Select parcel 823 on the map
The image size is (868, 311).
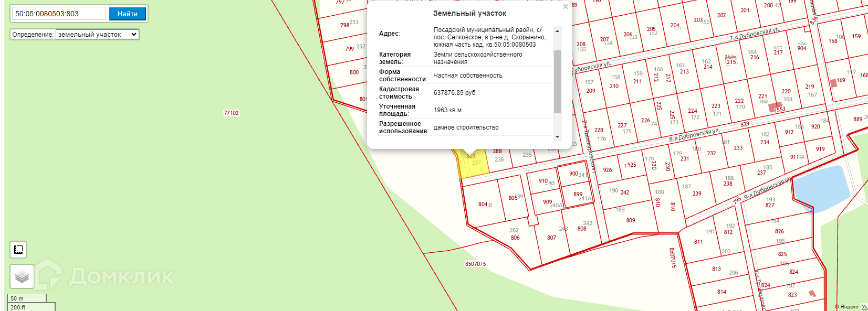pos(793,295)
